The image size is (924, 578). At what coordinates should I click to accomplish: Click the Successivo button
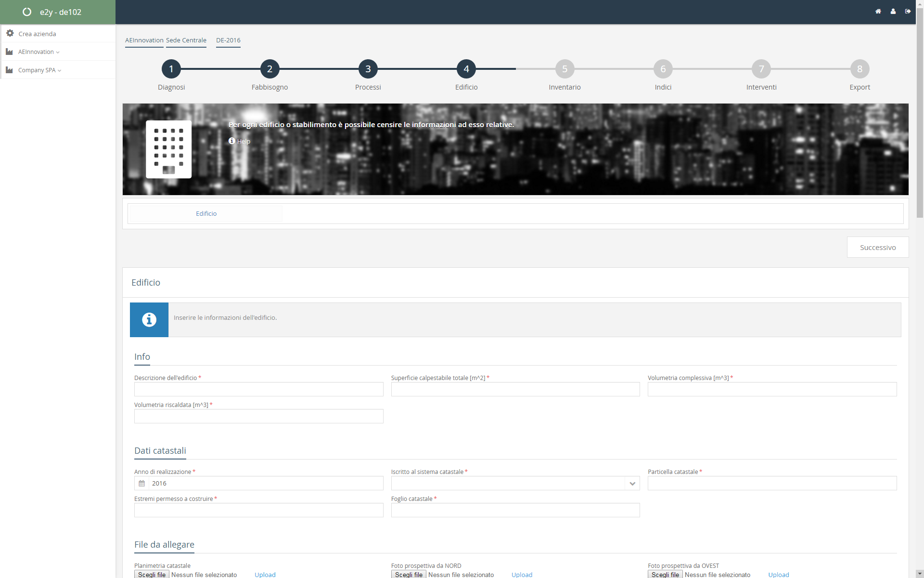[878, 247]
